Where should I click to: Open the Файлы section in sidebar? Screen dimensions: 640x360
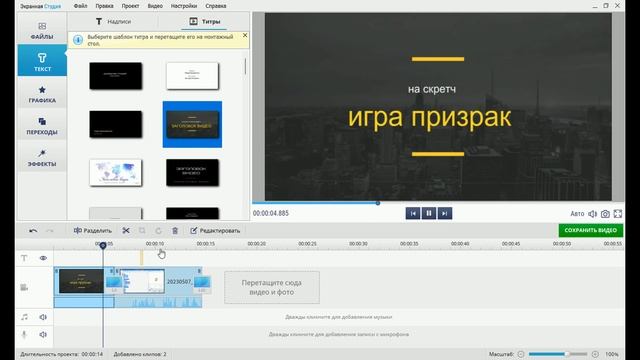[42, 31]
